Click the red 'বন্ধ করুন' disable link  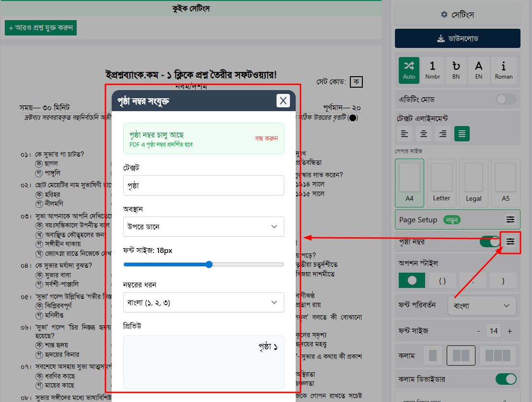266,138
